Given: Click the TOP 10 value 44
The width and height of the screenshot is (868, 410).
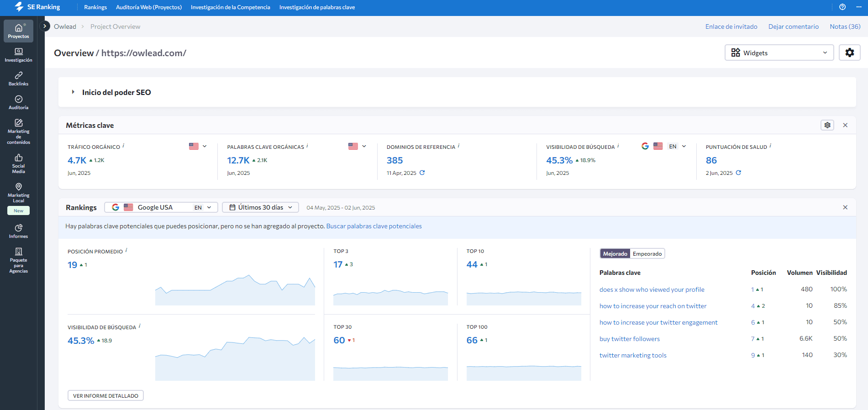Looking at the screenshot, I should (472, 264).
